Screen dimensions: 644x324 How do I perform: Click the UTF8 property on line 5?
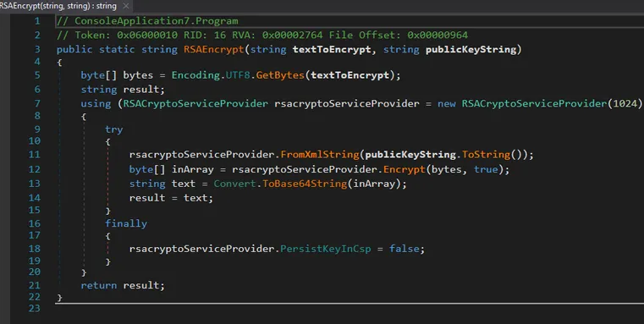point(238,75)
